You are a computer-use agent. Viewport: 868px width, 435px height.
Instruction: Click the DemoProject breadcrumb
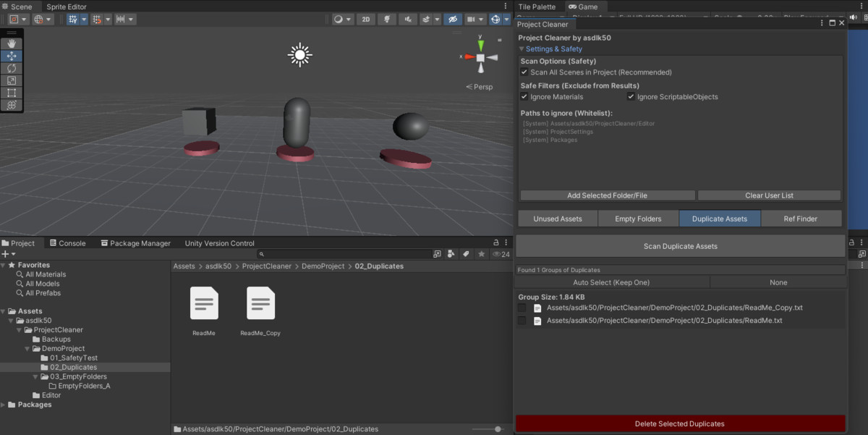pyautogui.click(x=323, y=266)
